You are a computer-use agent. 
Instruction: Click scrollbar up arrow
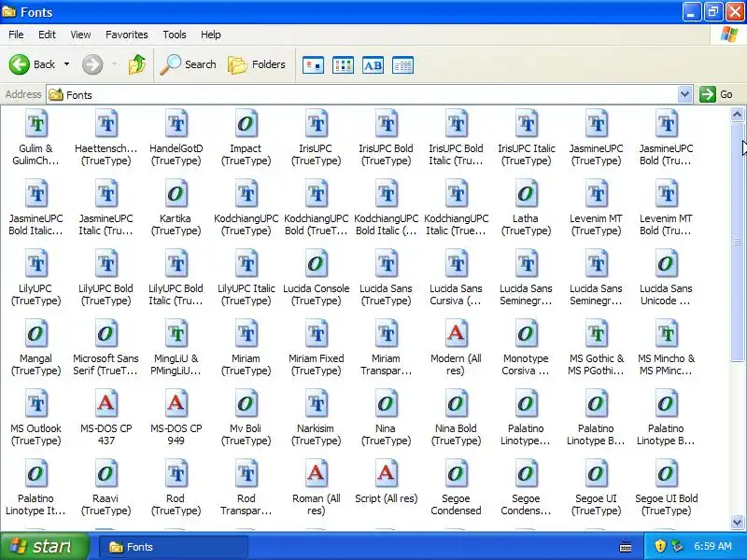pyautogui.click(x=737, y=114)
